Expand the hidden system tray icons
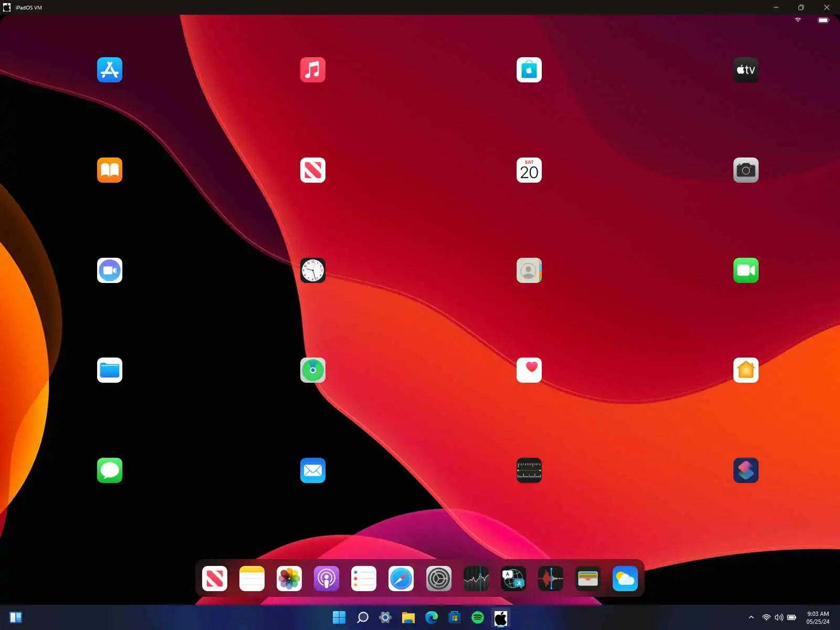 tap(751, 617)
